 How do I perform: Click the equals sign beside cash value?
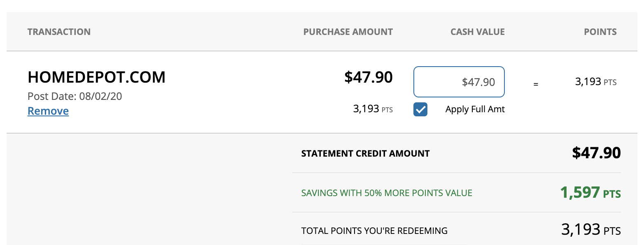coord(536,84)
